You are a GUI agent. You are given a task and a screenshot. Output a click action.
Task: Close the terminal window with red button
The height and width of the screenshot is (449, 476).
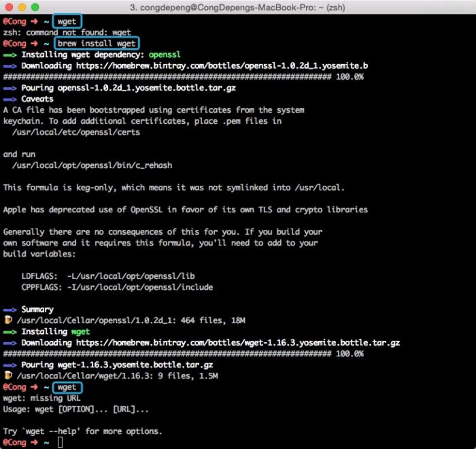(x=9, y=7)
